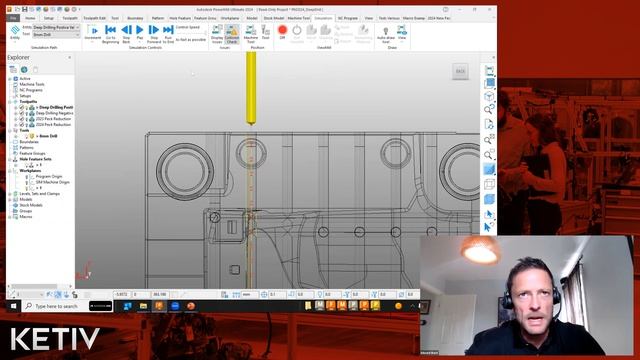
Task: Select Stock Models in Explorer tree
Action: 31,205
